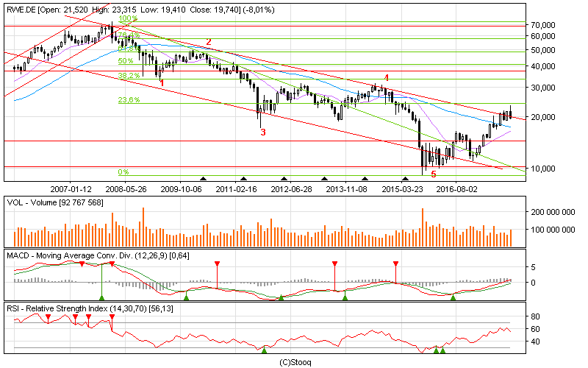Click the 60,000 price axis label
Screen dimensions: 588x368
[x=543, y=36]
